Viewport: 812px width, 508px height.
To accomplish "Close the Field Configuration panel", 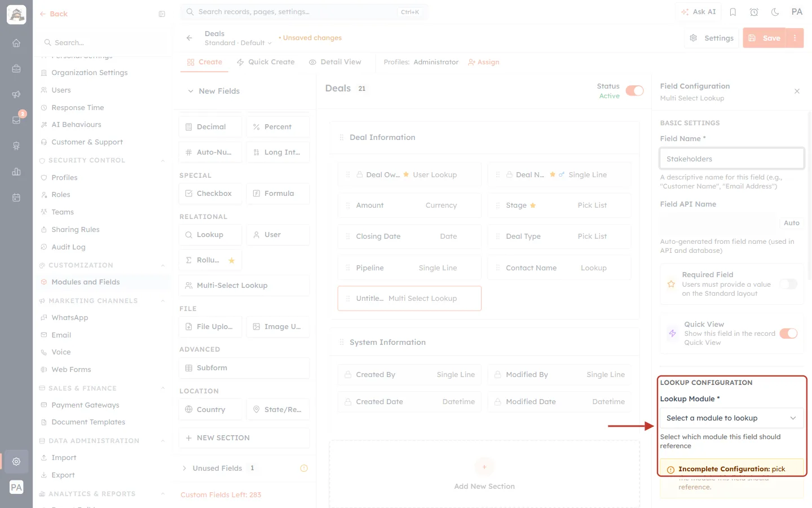I will point(797,91).
